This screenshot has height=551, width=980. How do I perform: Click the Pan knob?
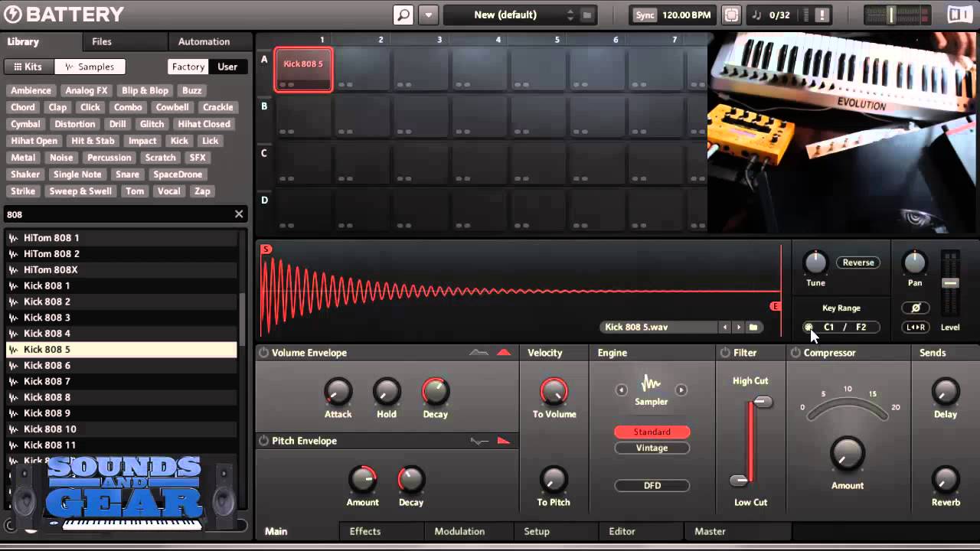915,262
